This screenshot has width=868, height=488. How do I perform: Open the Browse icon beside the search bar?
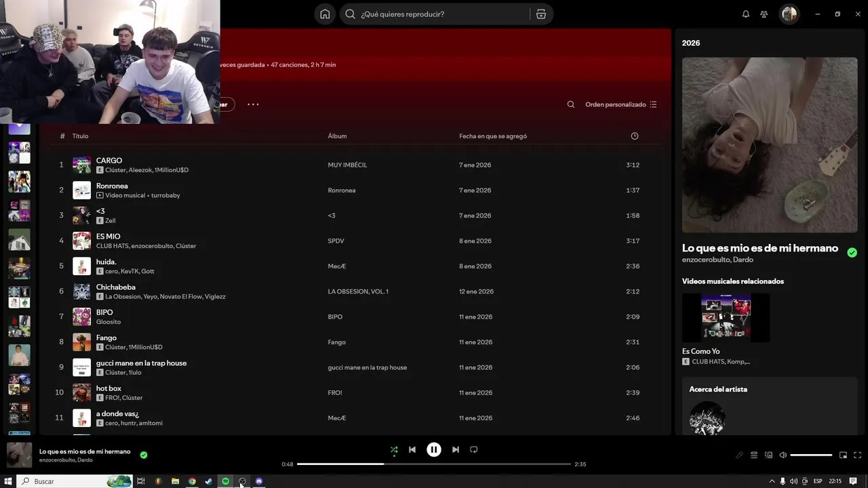(540, 14)
